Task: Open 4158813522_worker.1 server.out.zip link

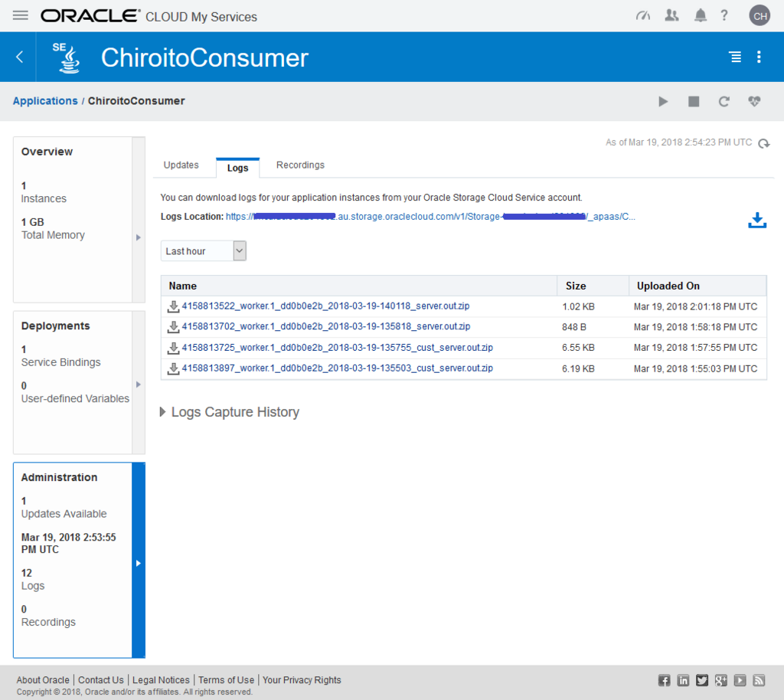Action: click(x=325, y=306)
